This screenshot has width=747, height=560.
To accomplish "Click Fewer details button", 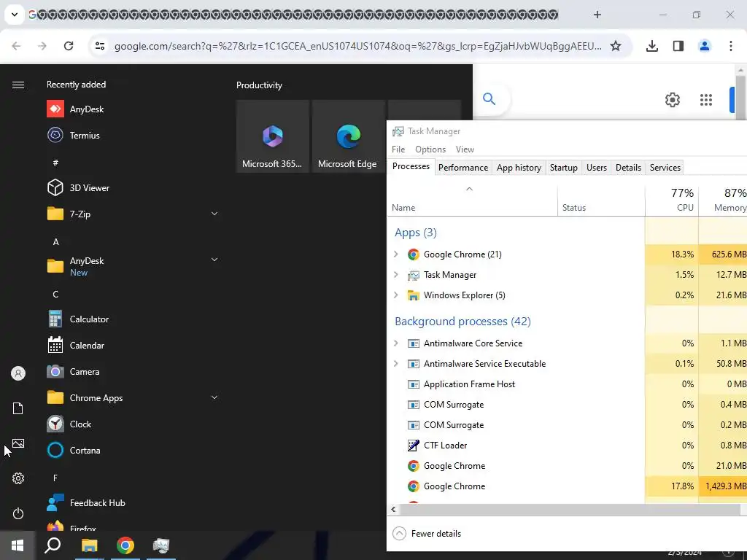I will pyautogui.click(x=427, y=533).
